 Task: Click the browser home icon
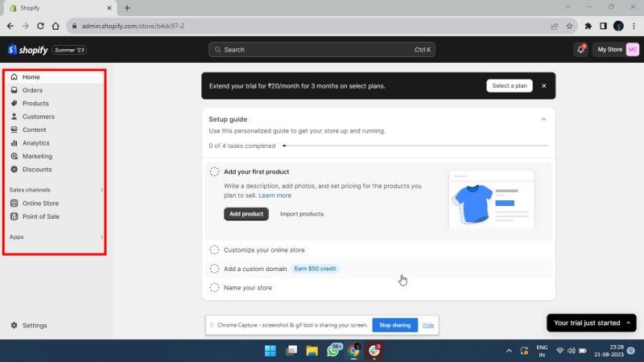click(x=56, y=26)
